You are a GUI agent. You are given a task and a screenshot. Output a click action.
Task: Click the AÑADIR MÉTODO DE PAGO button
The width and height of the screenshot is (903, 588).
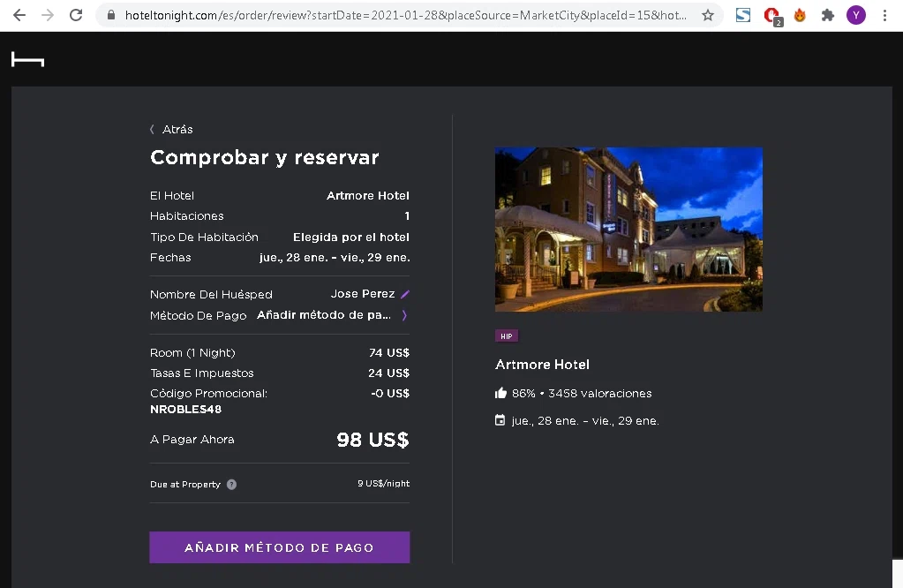point(279,547)
